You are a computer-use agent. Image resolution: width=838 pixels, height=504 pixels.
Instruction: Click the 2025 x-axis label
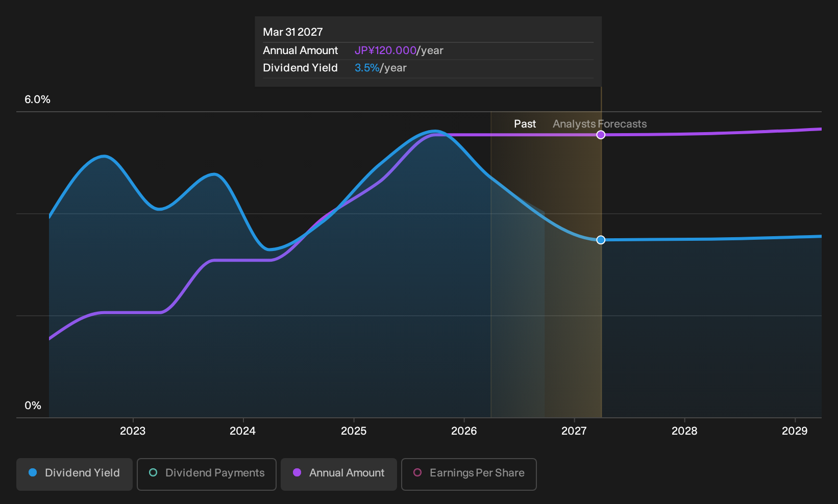click(354, 431)
